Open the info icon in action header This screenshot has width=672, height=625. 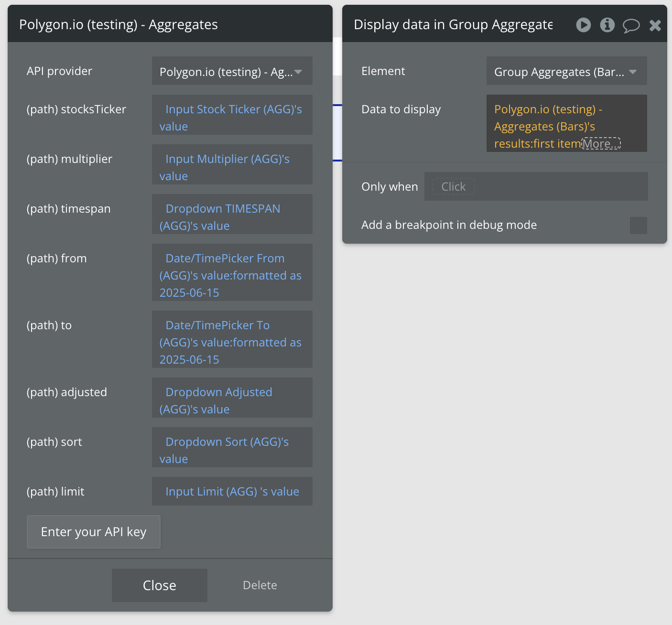[607, 25]
